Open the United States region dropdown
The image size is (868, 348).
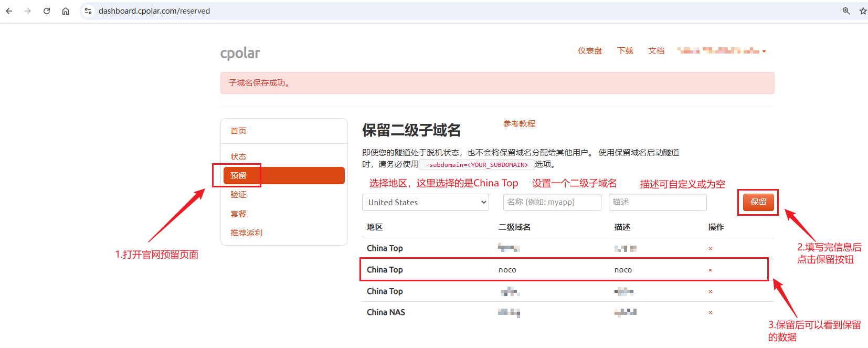click(x=425, y=203)
